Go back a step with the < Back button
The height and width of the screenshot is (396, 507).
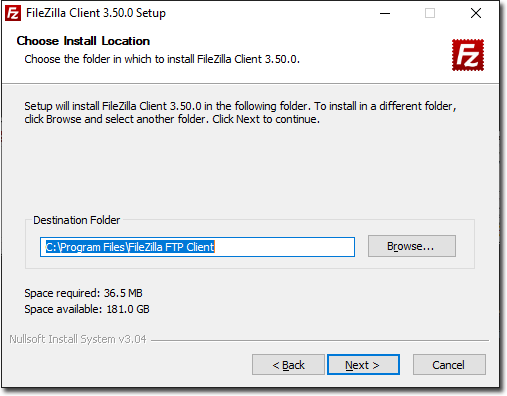coord(288,365)
